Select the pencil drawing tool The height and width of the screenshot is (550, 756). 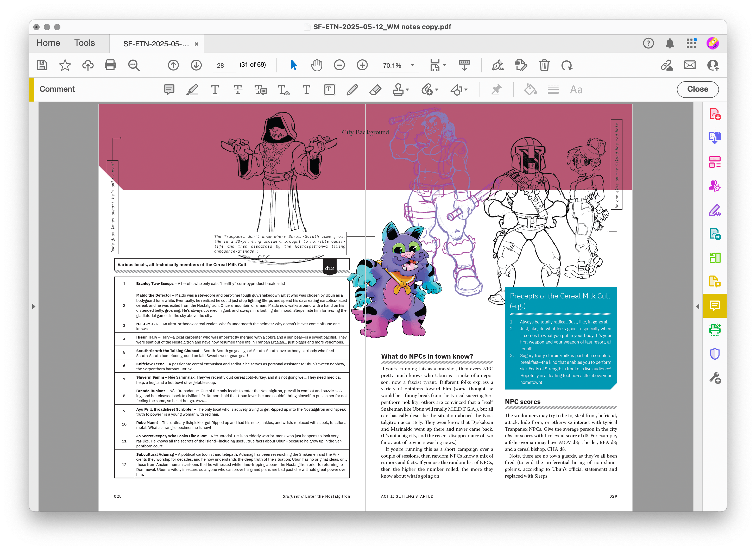pos(352,89)
